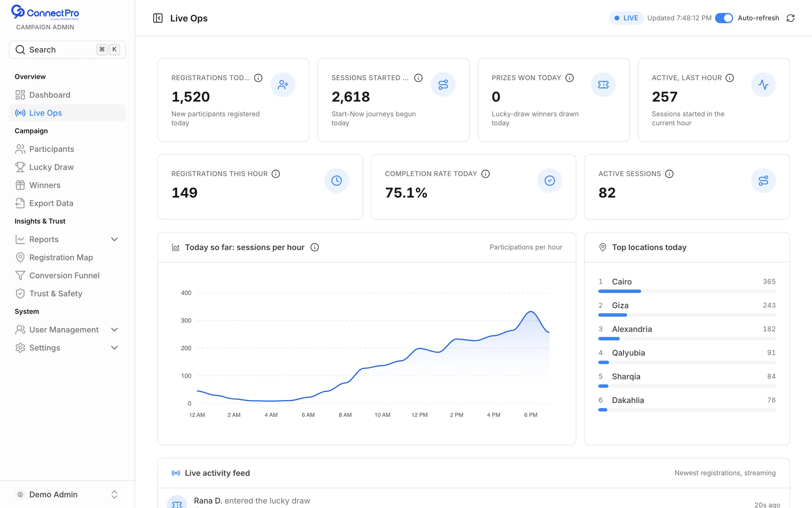
Task: Click the checkmark icon in Completion Rate card
Action: click(550, 181)
